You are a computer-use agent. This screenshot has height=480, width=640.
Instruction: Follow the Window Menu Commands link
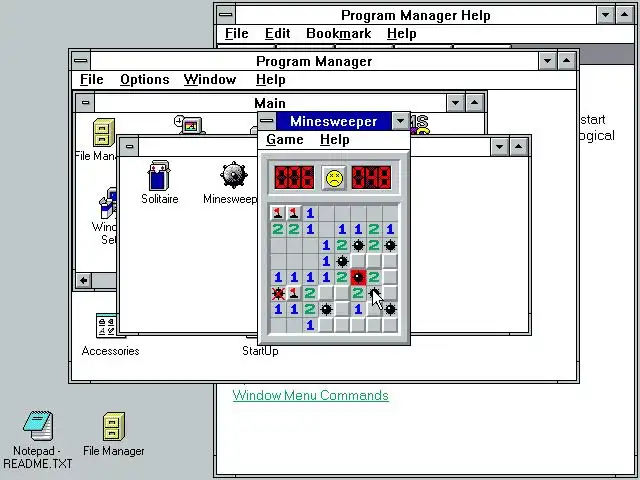[x=311, y=395]
